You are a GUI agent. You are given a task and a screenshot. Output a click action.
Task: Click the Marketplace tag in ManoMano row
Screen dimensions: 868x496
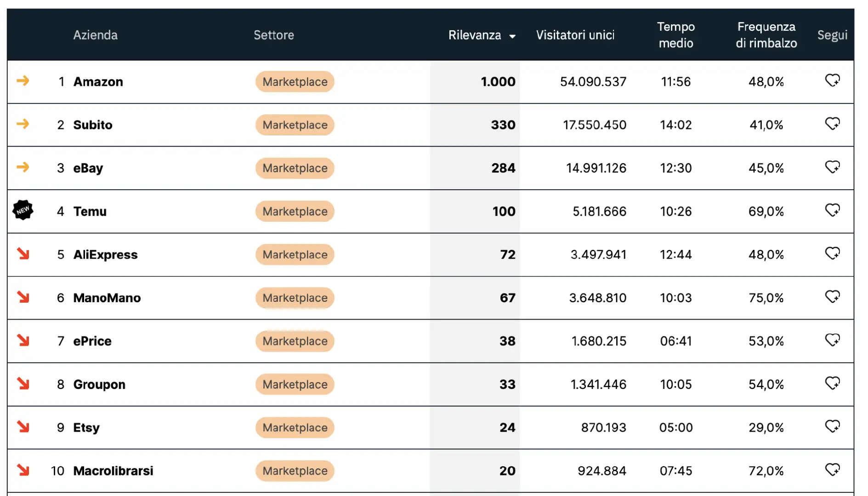click(295, 298)
